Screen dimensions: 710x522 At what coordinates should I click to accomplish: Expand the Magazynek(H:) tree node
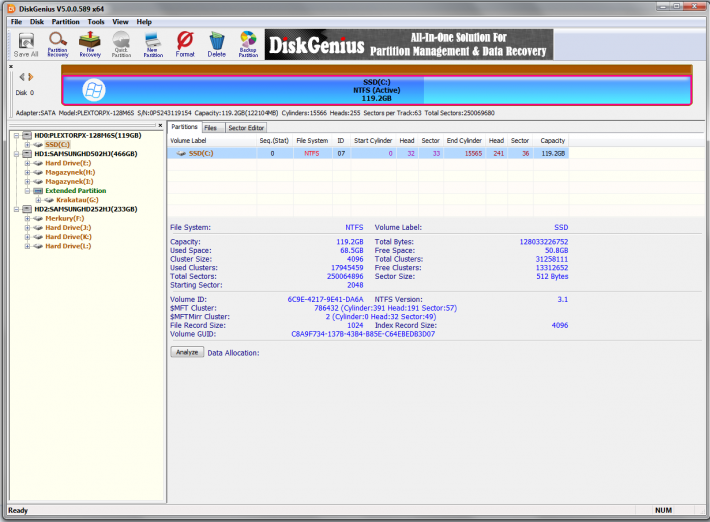[x=27, y=172]
